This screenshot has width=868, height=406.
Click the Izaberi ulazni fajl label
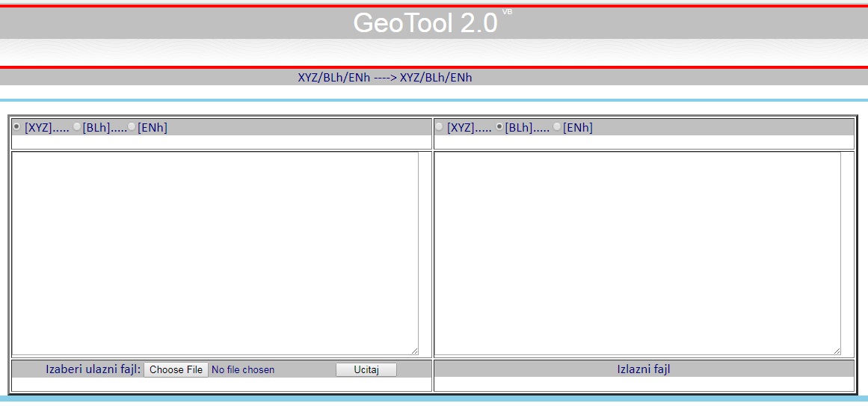(x=93, y=369)
